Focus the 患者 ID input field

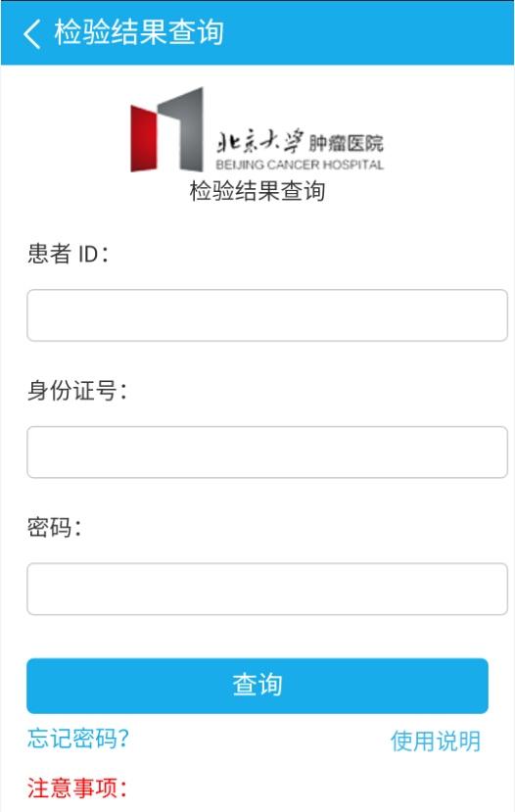267,315
